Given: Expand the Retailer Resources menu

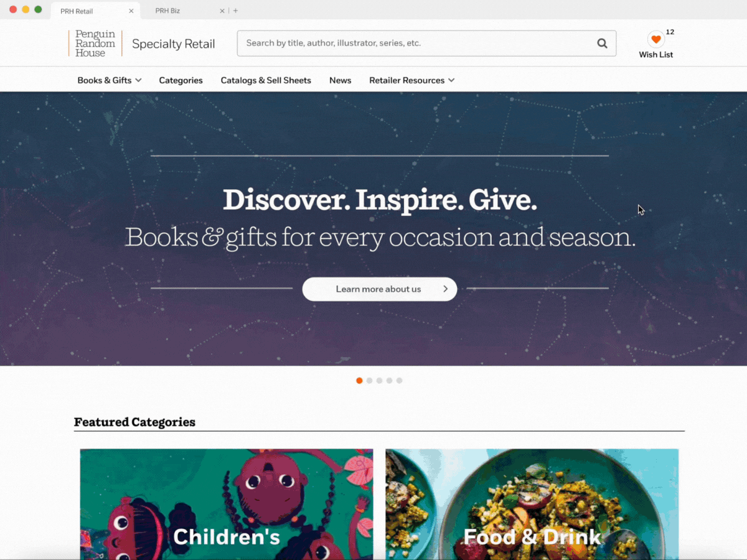Looking at the screenshot, I should click(411, 80).
